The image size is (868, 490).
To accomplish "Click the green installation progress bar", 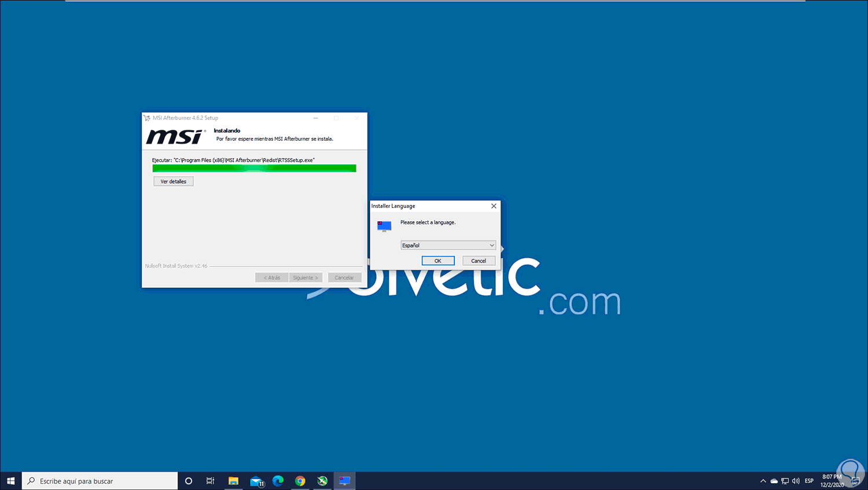I will [x=254, y=168].
